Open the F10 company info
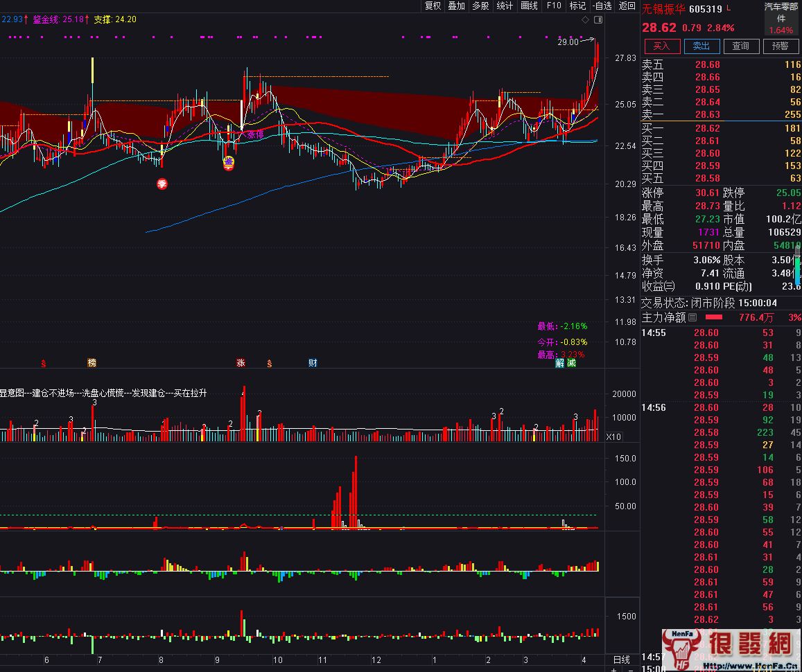The image size is (802, 672). click(553, 6)
